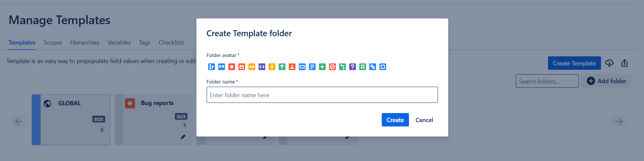Viewport: 644px width, 161px height.
Task: Select the purple question mark avatar
Action: 353,67
